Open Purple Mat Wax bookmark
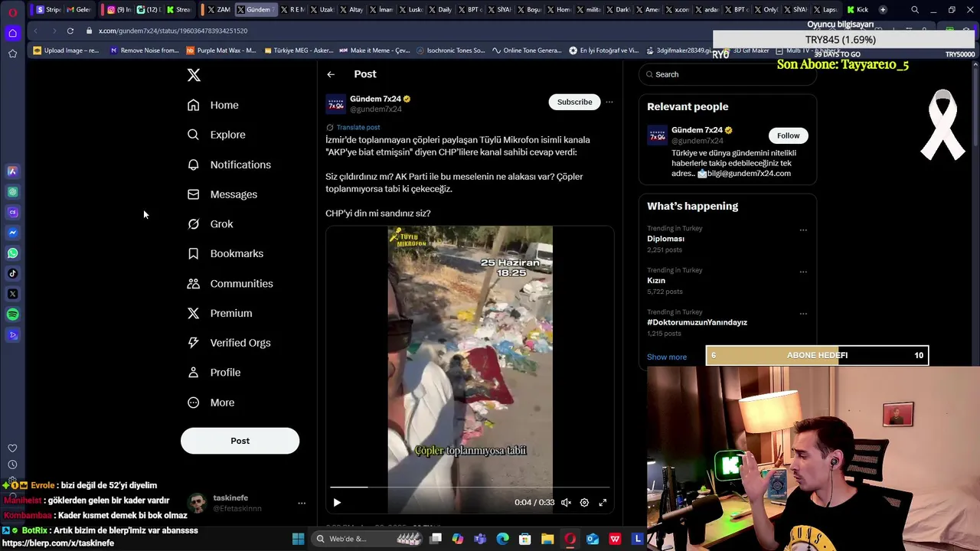The height and width of the screenshot is (551, 980). (221, 51)
